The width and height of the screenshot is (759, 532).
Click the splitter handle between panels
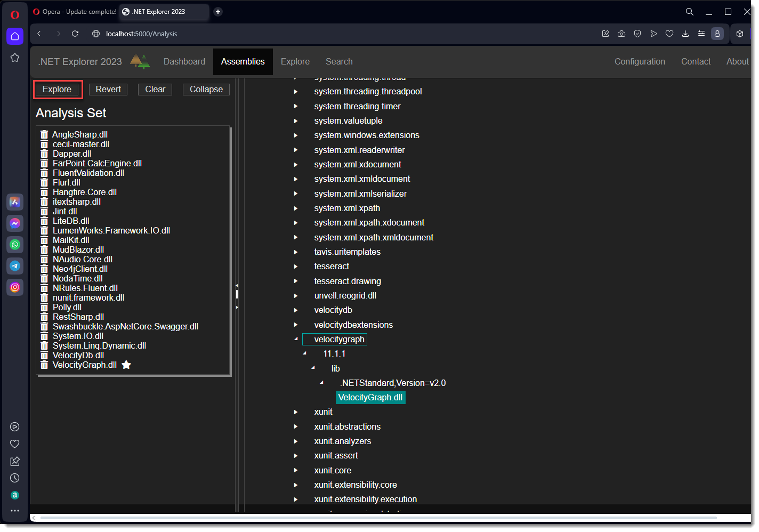[x=237, y=294]
